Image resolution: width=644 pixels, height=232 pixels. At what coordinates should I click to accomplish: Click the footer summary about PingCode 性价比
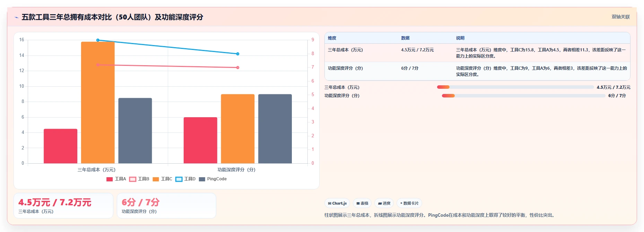point(440,215)
